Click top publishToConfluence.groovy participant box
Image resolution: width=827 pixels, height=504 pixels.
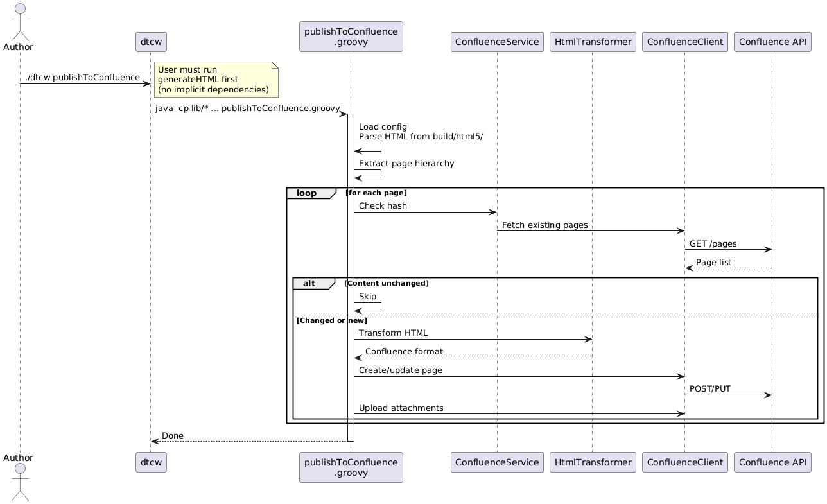tap(351, 37)
